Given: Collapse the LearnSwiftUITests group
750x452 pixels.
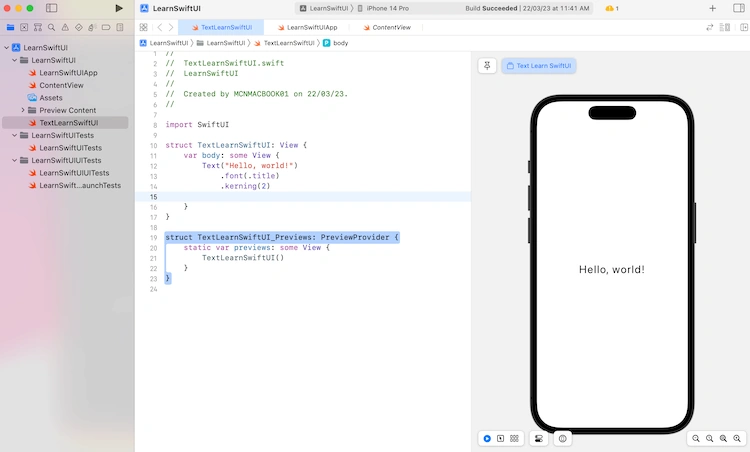Looking at the screenshot, I should [x=14, y=135].
